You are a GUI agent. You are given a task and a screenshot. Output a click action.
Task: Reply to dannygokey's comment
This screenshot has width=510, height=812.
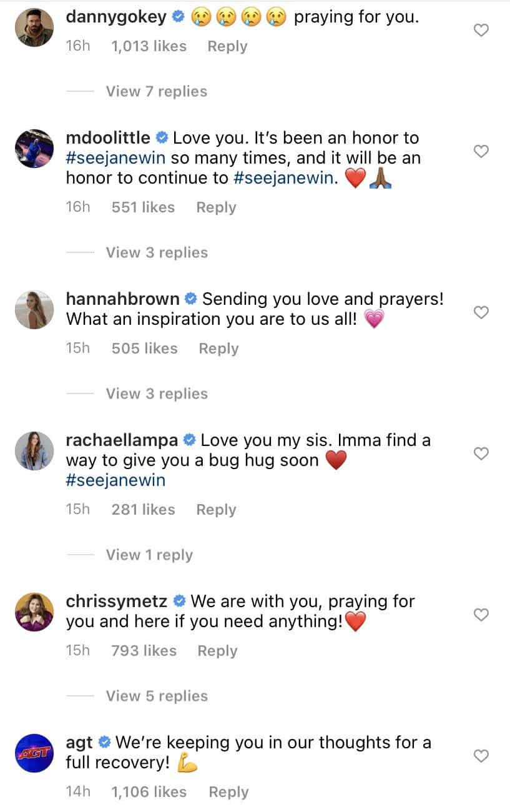click(227, 46)
